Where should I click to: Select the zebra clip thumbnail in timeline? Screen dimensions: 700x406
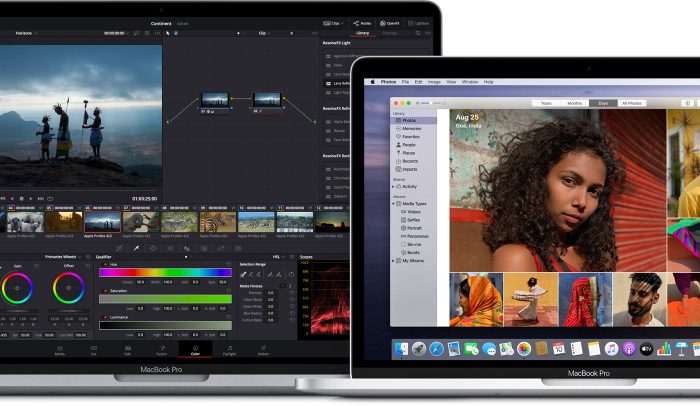(x=217, y=222)
